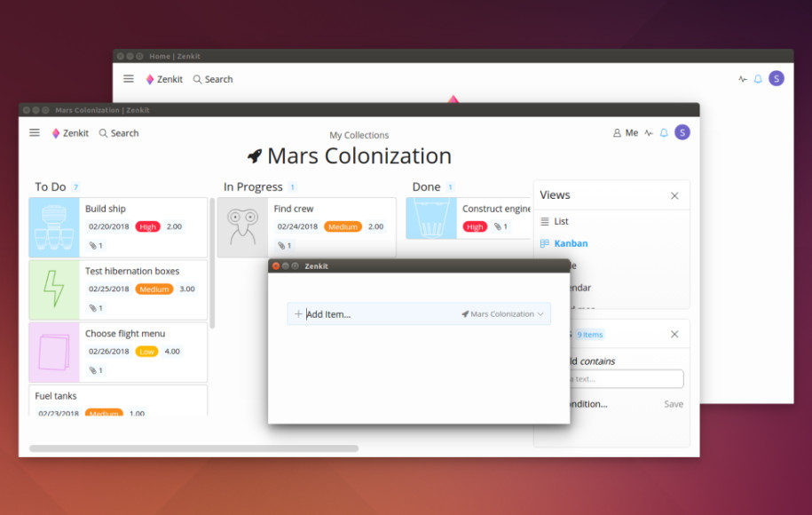
Task: Filter items assigned to Me
Action: 626,132
